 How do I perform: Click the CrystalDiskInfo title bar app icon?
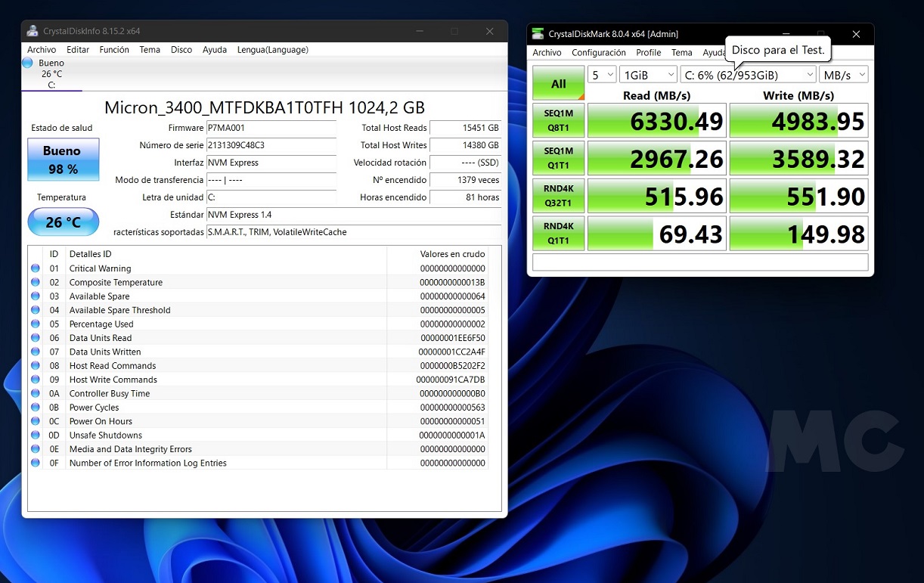[x=33, y=31]
